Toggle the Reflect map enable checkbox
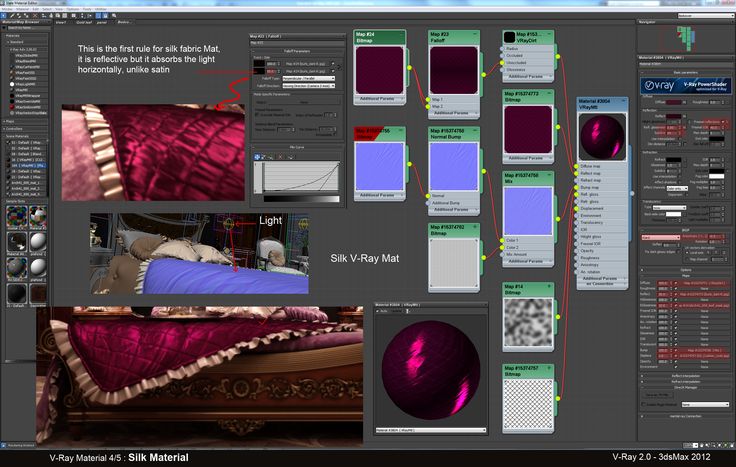 (676, 294)
